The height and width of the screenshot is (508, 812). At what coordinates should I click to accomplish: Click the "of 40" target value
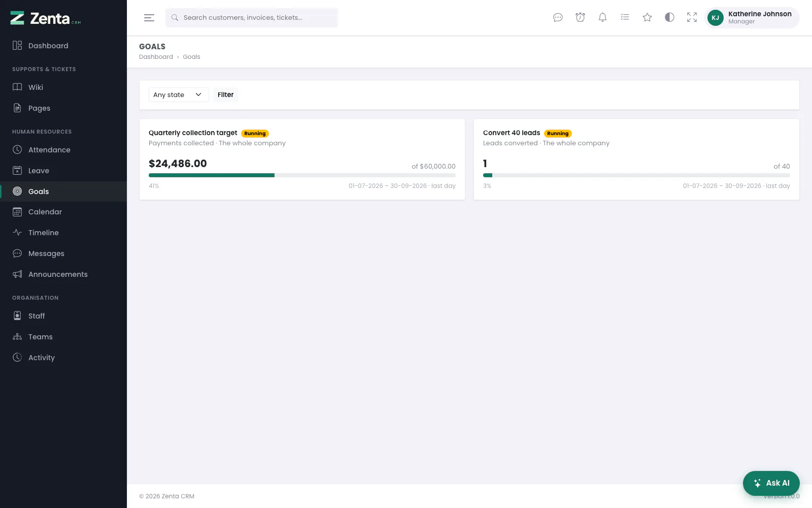pos(782,166)
